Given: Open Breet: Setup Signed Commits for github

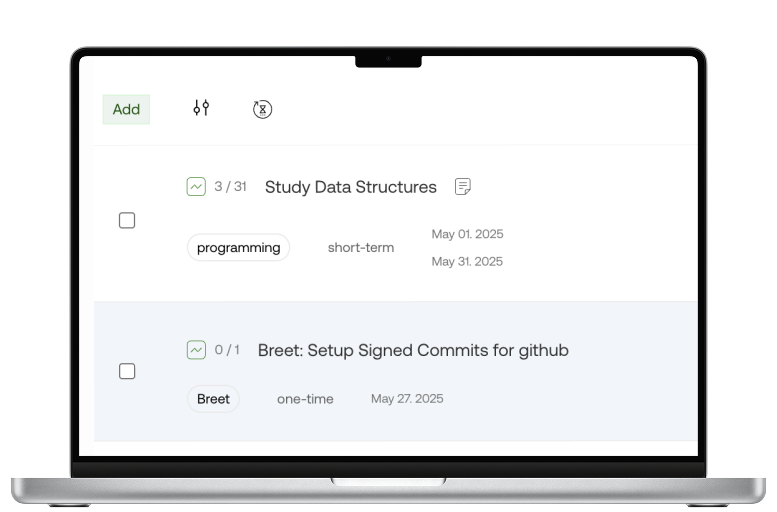Looking at the screenshot, I should [x=413, y=350].
